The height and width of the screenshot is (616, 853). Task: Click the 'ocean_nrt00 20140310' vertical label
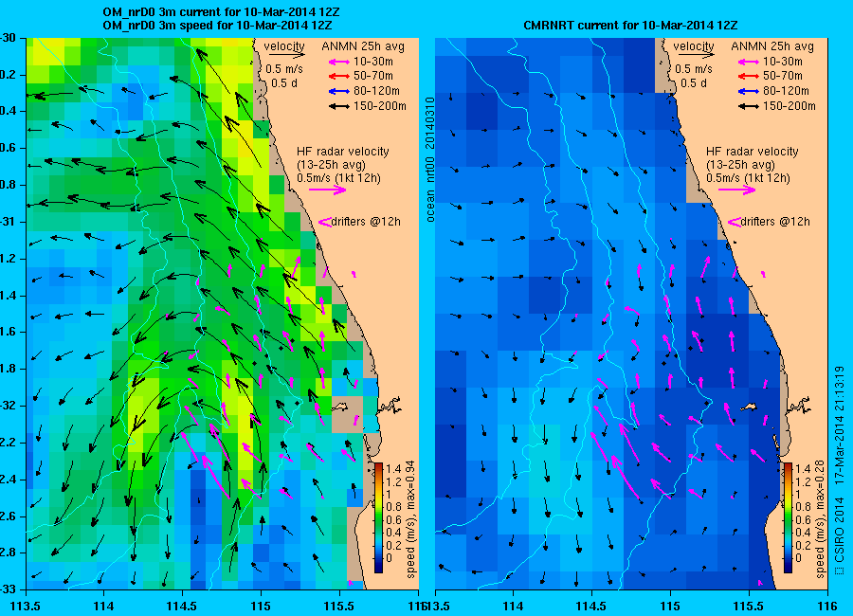[x=429, y=159]
